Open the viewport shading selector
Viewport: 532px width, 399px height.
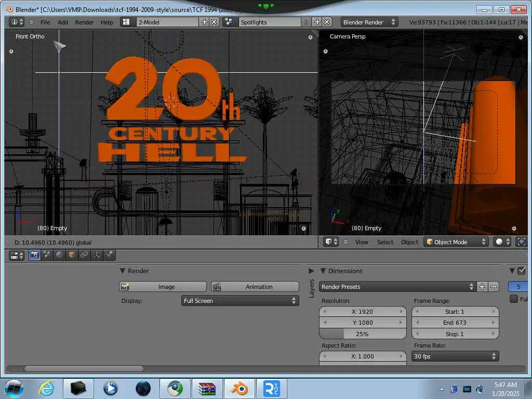pos(502,242)
